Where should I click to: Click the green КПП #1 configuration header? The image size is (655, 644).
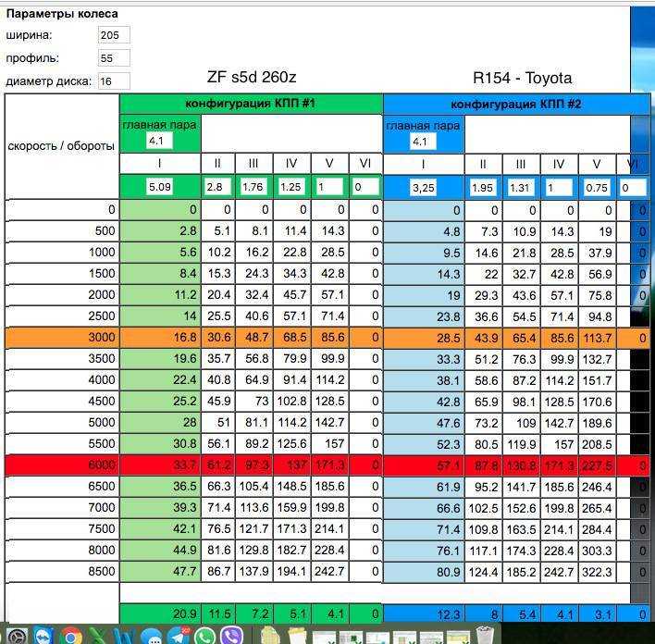click(x=251, y=104)
